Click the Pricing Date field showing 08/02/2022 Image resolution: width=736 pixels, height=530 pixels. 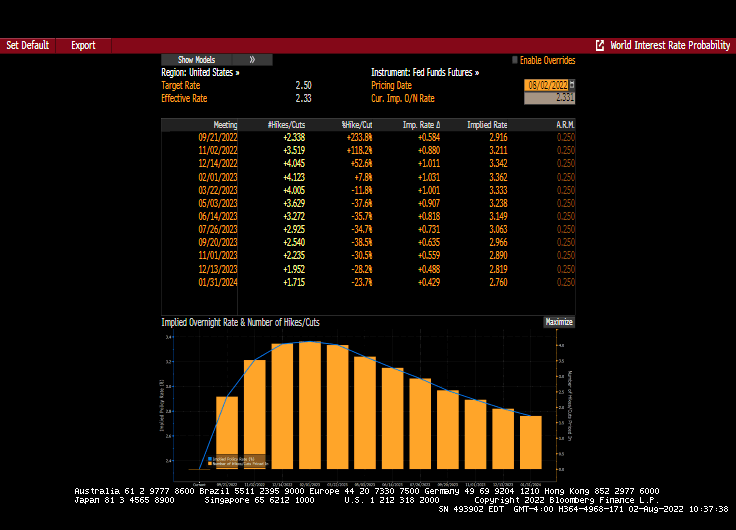[x=545, y=85]
